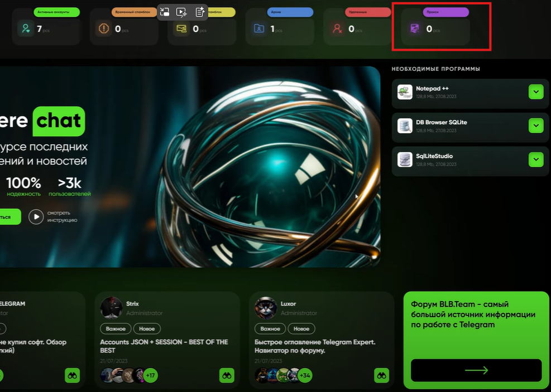This screenshot has height=392, width=551.
Task: Click the 'SqlLiteStudio' program name
Action: [434, 156]
